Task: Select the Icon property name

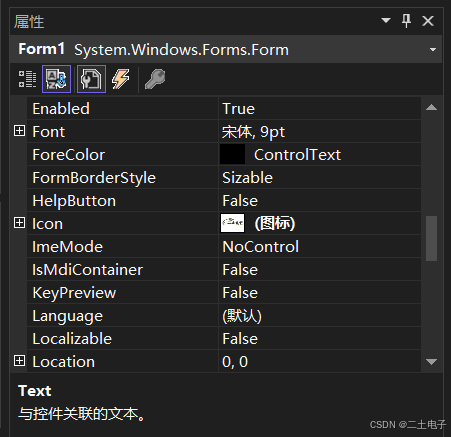Action: [47, 224]
